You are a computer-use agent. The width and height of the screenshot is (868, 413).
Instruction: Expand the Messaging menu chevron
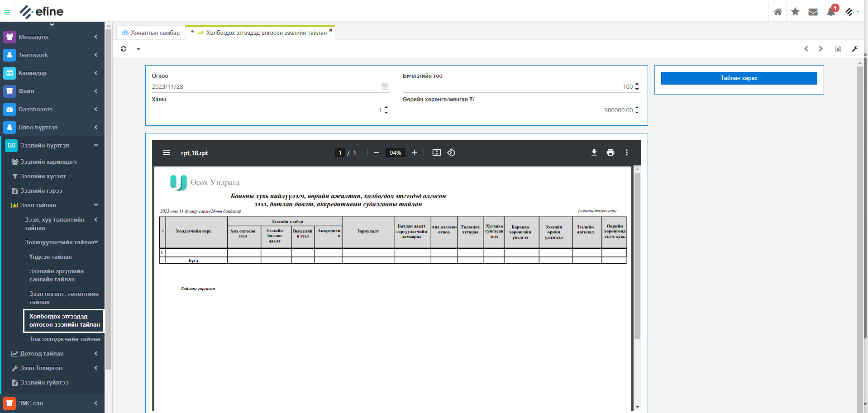coord(96,37)
